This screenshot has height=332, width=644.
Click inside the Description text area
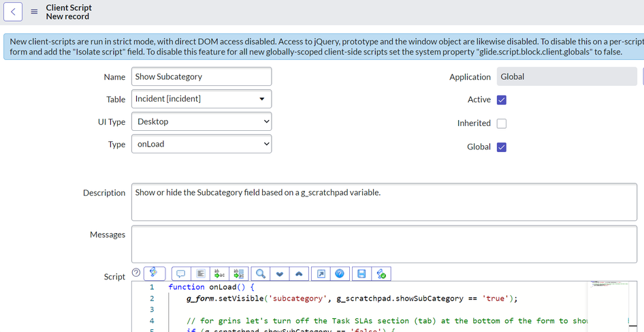pyautogui.click(x=384, y=202)
